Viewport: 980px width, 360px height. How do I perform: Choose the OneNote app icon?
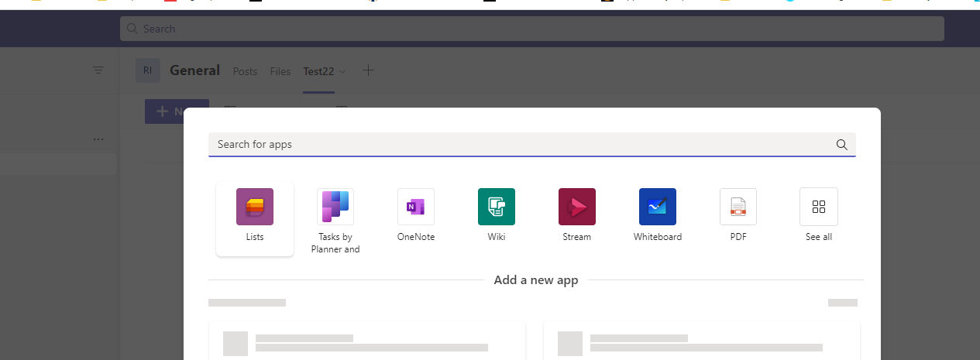[x=416, y=207]
